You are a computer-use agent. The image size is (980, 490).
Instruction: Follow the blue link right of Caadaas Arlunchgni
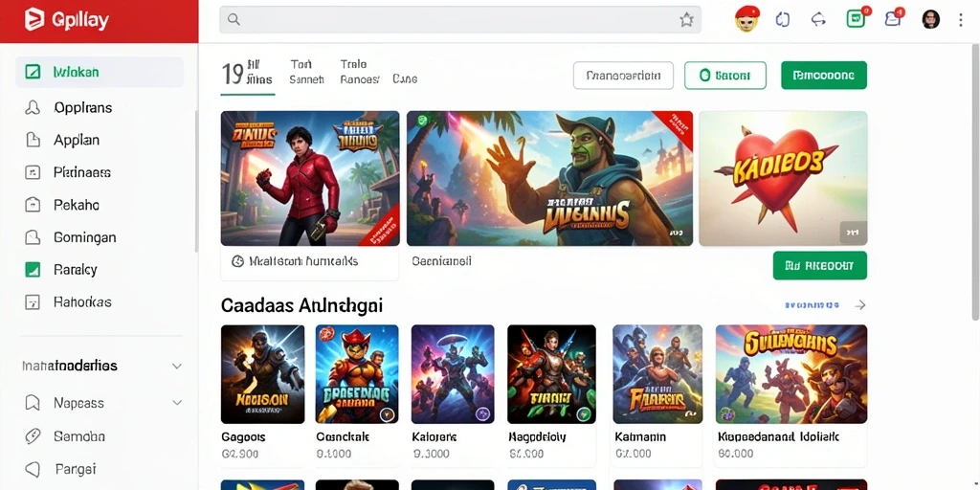coord(812,305)
